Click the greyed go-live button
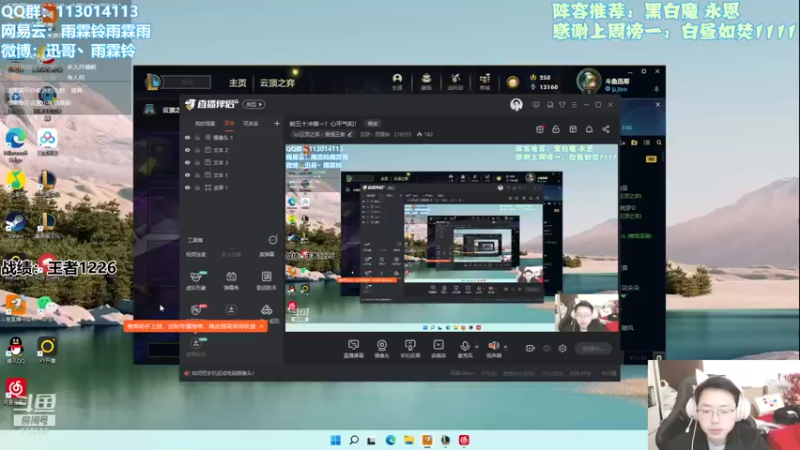This screenshot has height=450, width=800. click(593, 348)
